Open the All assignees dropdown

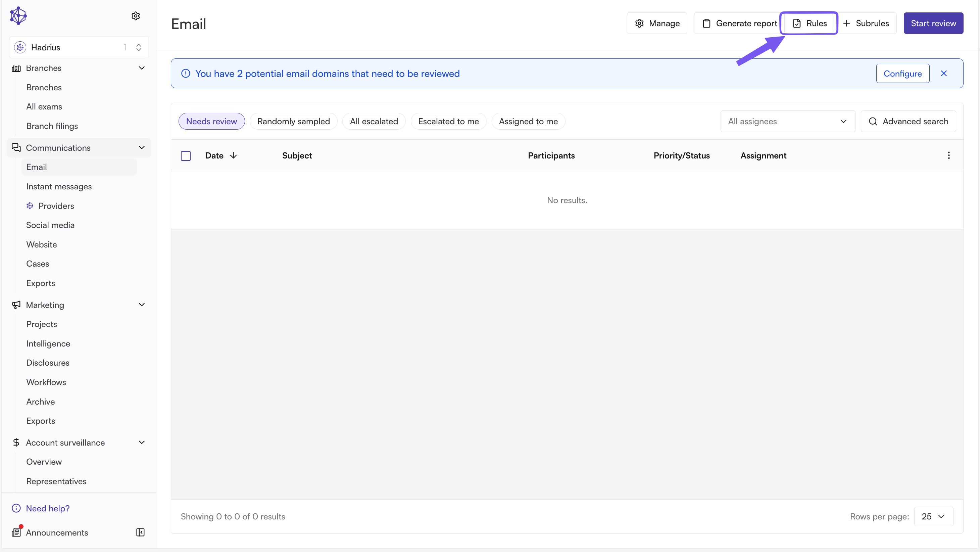click(787, 122)
